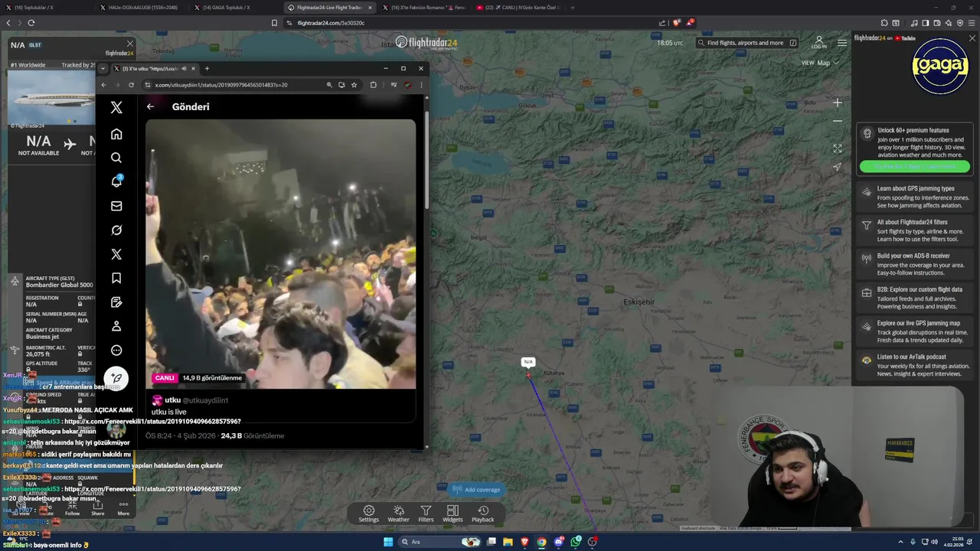Open Windows Start menu

388,542
